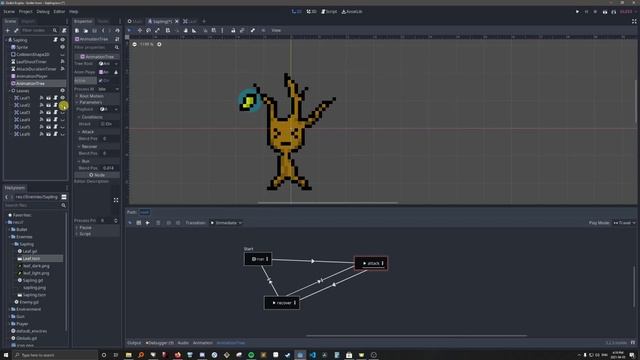Instance a child scene with the link icon
Image resolution: width=640 pixels, height=360 pixels.
point(16,30)
